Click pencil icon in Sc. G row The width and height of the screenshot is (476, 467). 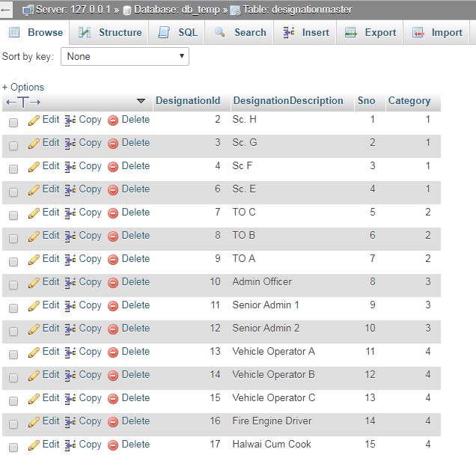click(x=34, y=144)
